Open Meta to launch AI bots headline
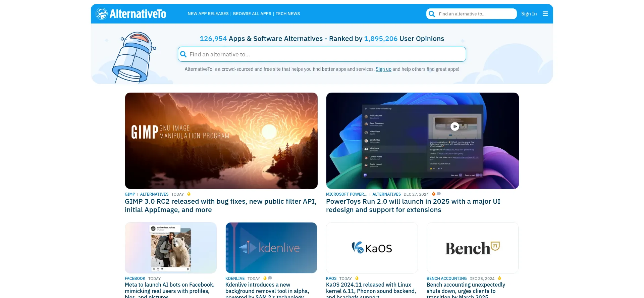This screenshot has height=298, width=644. (x=170, y=290)
